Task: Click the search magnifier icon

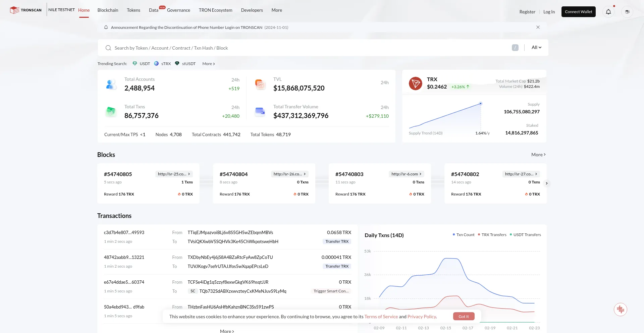Action: point(108,48)
